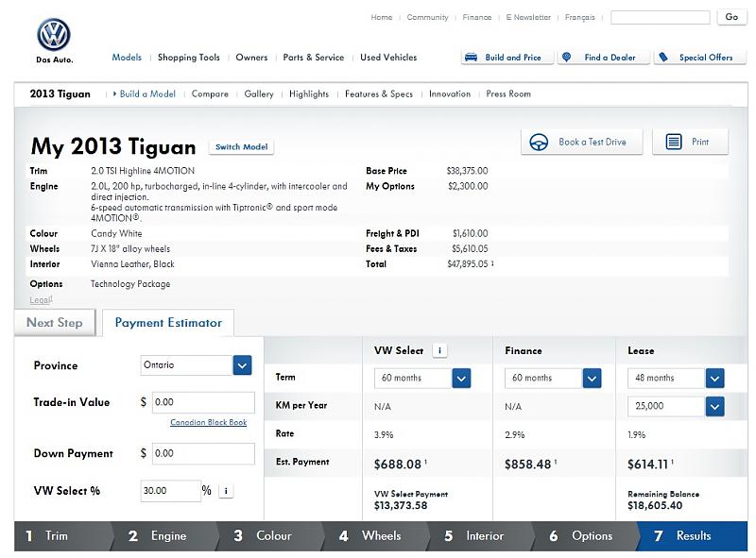Click the 2013 Tiguan heading in the sub-navigation

(x=60, y=94)
